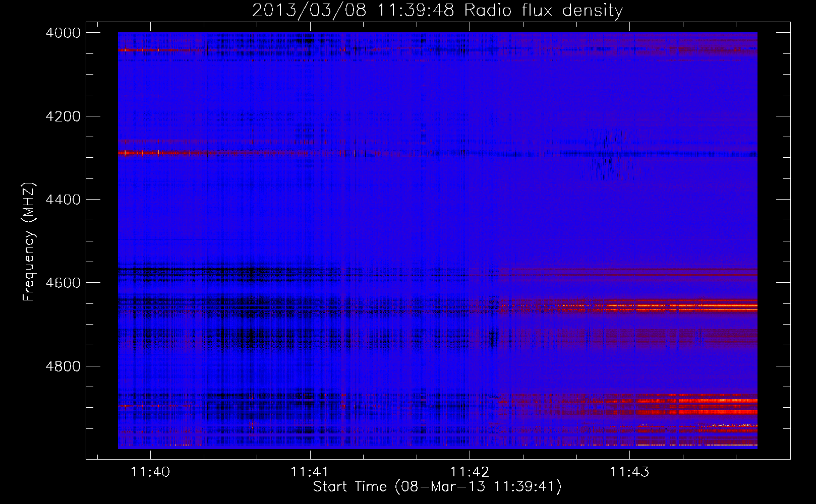
Task: Click the 4000 frequency tick label
Action: [x=63, y=33]
